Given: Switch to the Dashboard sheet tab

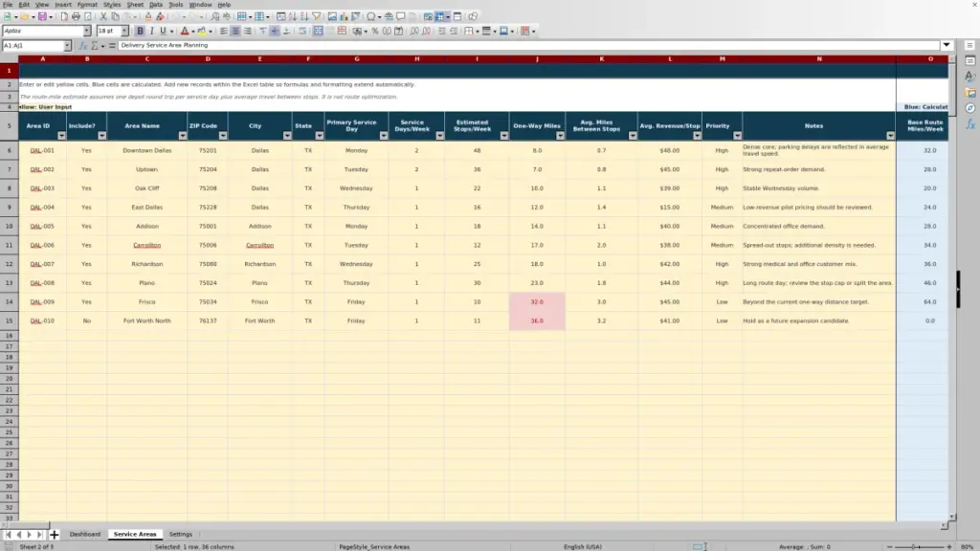Looking at the screenshot, I should [x=85, y=535].
